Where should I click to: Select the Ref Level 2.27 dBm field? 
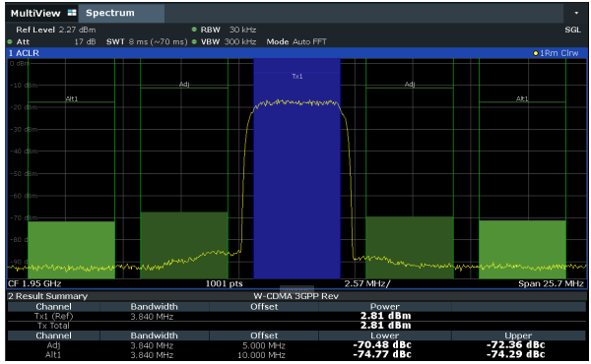click(56, 30)
